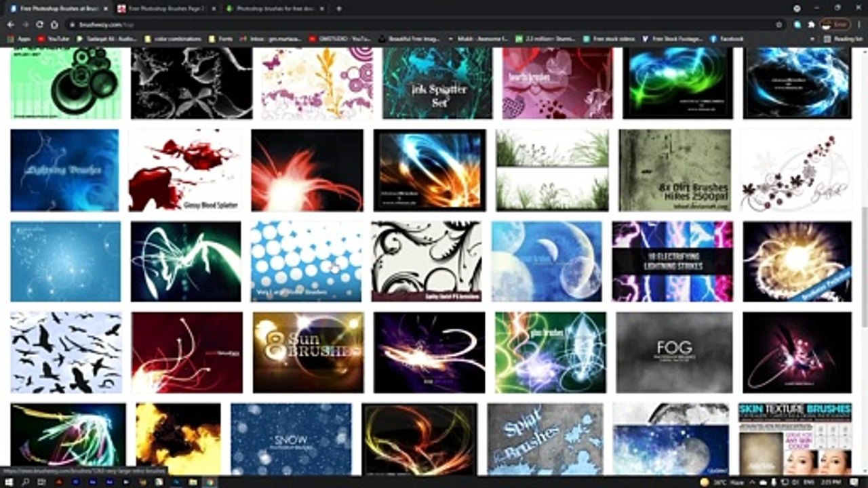Viewport: 868px width, 488px height.
Task: Open the Chrome three-dot menu
Action: (859, 24)
